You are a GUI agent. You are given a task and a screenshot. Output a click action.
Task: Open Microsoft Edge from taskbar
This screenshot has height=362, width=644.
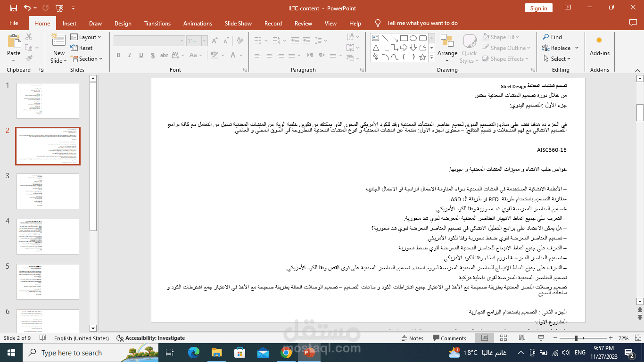click(x=194, y=353)
